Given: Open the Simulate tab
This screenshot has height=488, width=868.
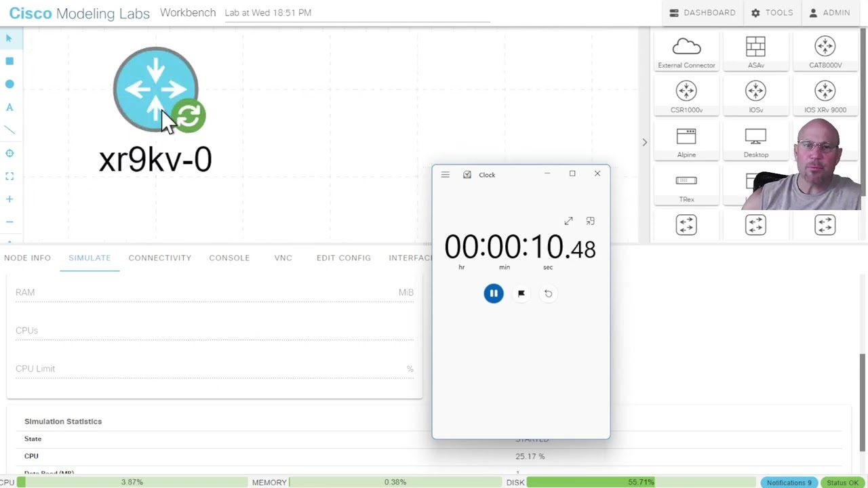Looking at the screenshot, I should 90,258.
